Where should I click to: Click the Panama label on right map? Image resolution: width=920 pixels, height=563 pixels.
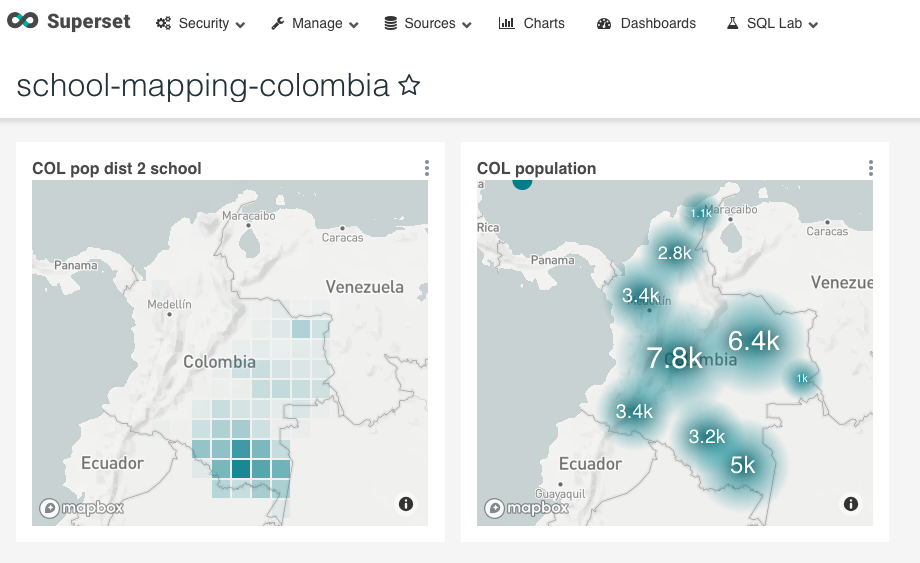point(552,260)
